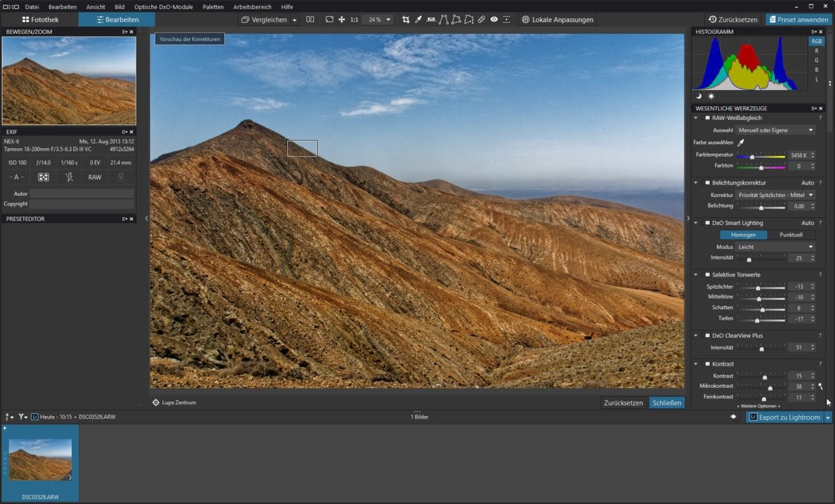Activate the horizon straightening tool
The height and width of the screenshot is (504, 835).
point(431,20)
